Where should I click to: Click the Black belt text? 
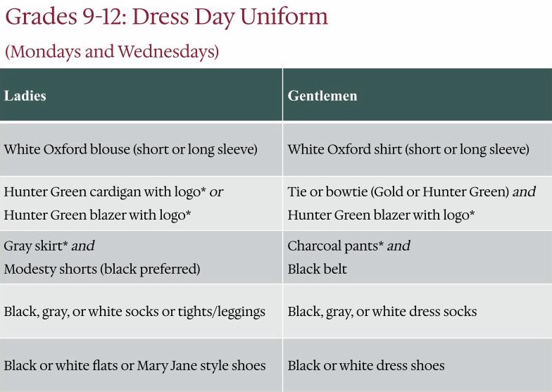pos(317,269)
